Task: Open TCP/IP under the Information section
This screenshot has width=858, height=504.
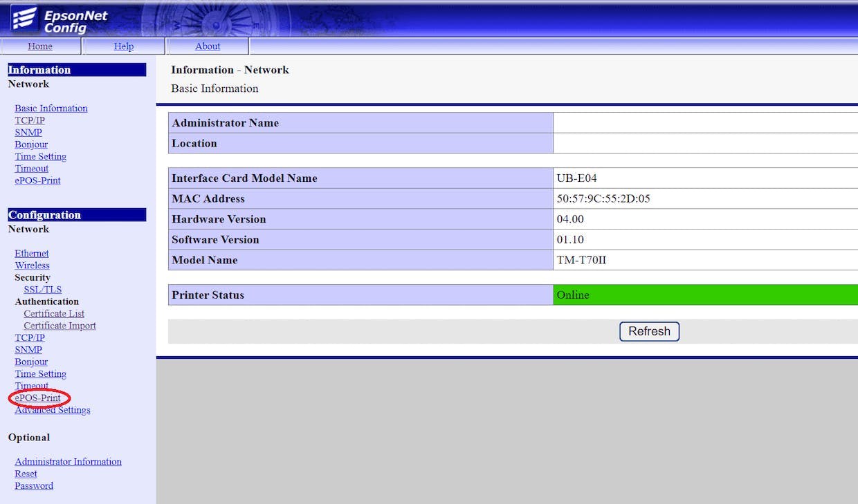Action: click(30, 120)
